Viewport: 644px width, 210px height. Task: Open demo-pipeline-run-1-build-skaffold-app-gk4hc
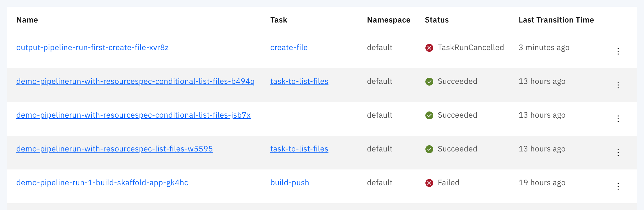[x=102, y=183]
